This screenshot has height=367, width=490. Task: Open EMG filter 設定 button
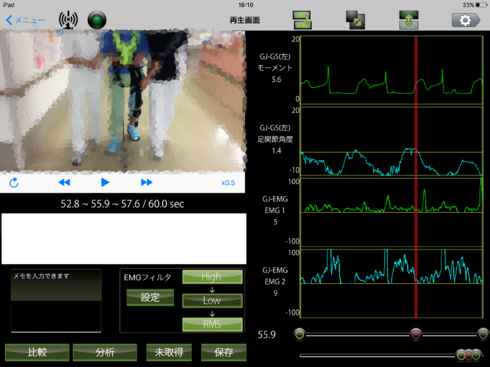click(x=150, y=297)
